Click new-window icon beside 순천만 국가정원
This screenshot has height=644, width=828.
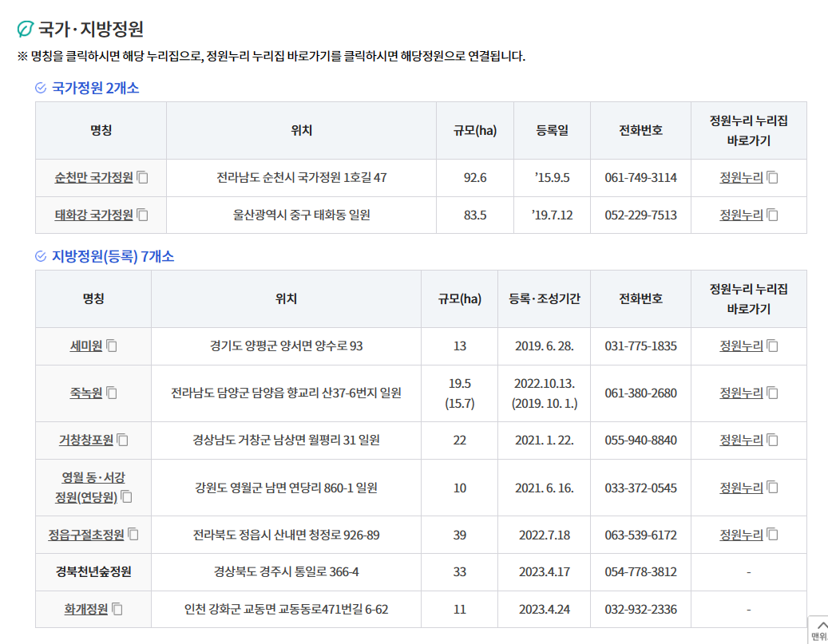[143, 178]
